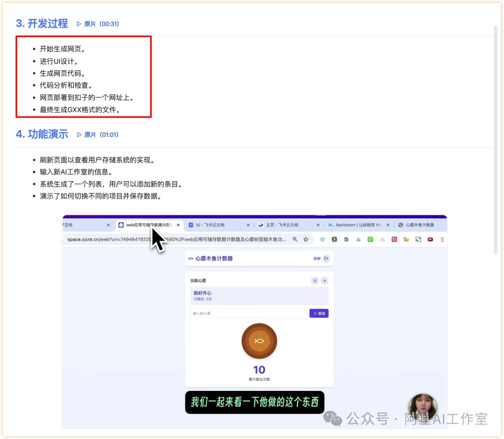Click the pink translate extension icon
The image size is (504, 439).
(x=394, y=239)
